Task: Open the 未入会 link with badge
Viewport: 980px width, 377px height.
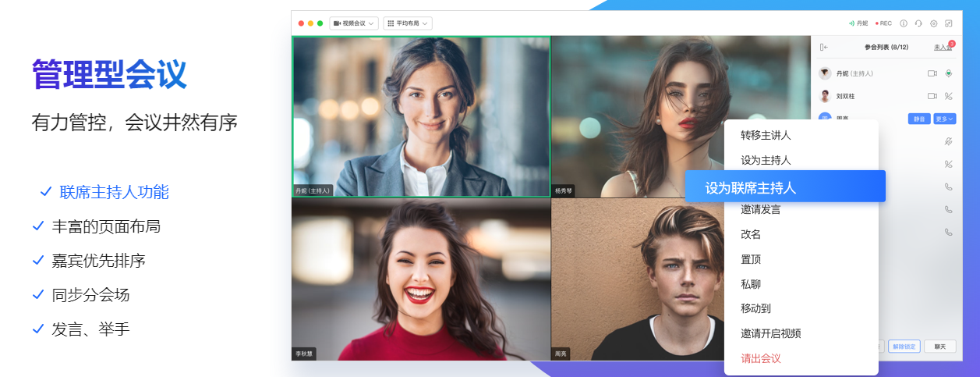Action: (x=943, y=48)
